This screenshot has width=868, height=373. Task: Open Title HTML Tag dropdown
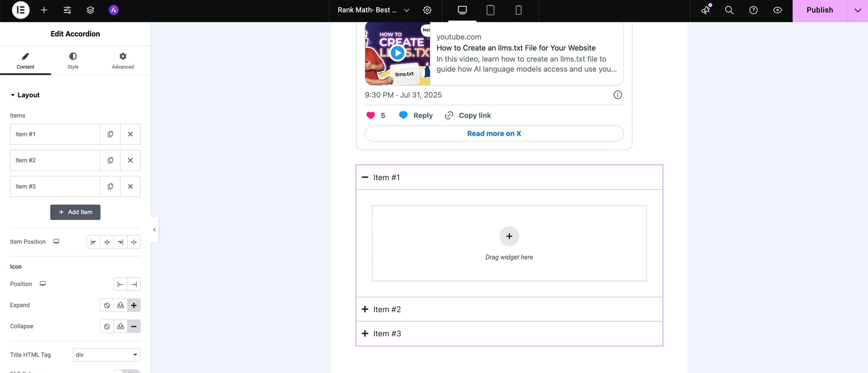(x=106, y=355)
